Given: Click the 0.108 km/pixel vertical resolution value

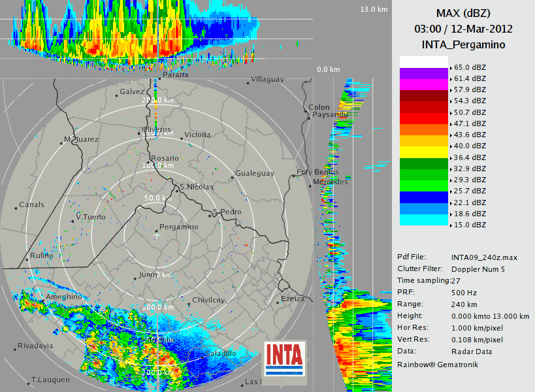Looking at the screenshot, I should 477,340.
